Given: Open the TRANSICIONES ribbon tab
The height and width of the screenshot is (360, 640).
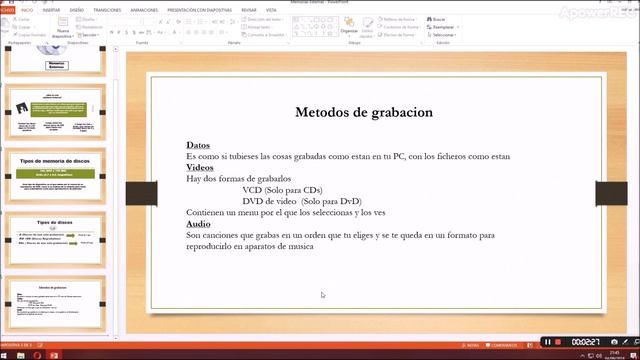Looking at the screenshot, I should point(107,10).
